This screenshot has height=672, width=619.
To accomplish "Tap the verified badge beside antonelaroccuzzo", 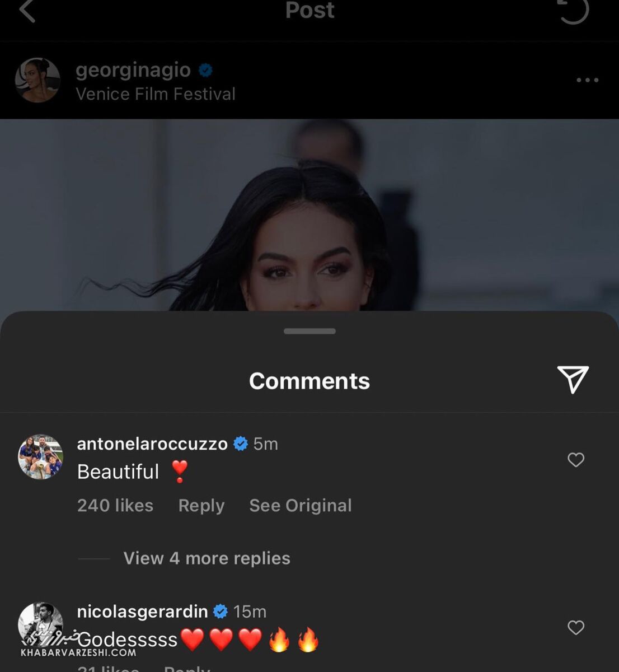I will [241, 444].
